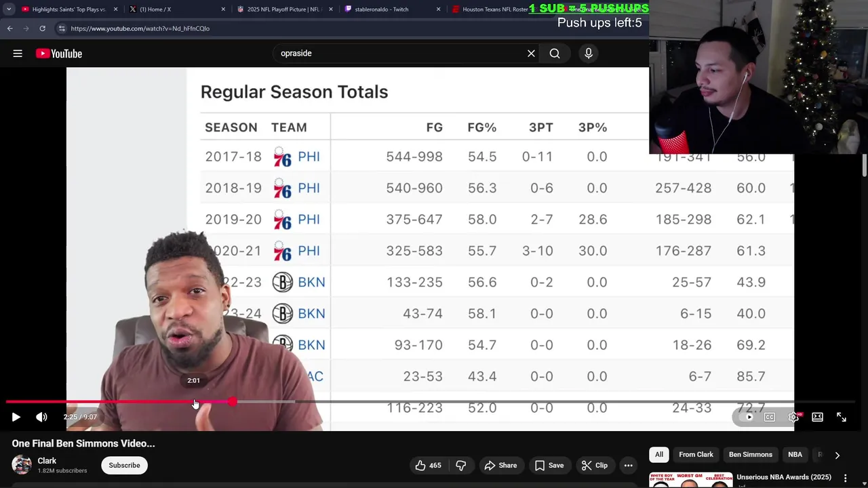Close the 'Home / X' tab
Screen dimensions: 868x488
click(x=223, y=9)
